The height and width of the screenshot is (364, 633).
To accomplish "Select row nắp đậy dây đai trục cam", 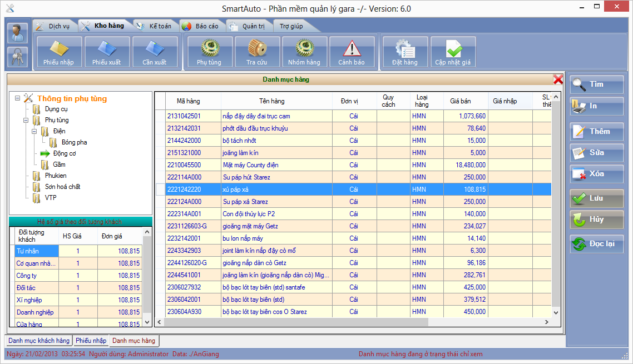I will pos(353,116).
